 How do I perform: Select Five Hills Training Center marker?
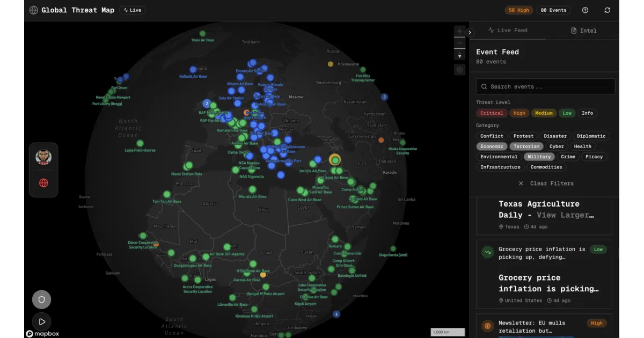point(363,70)
